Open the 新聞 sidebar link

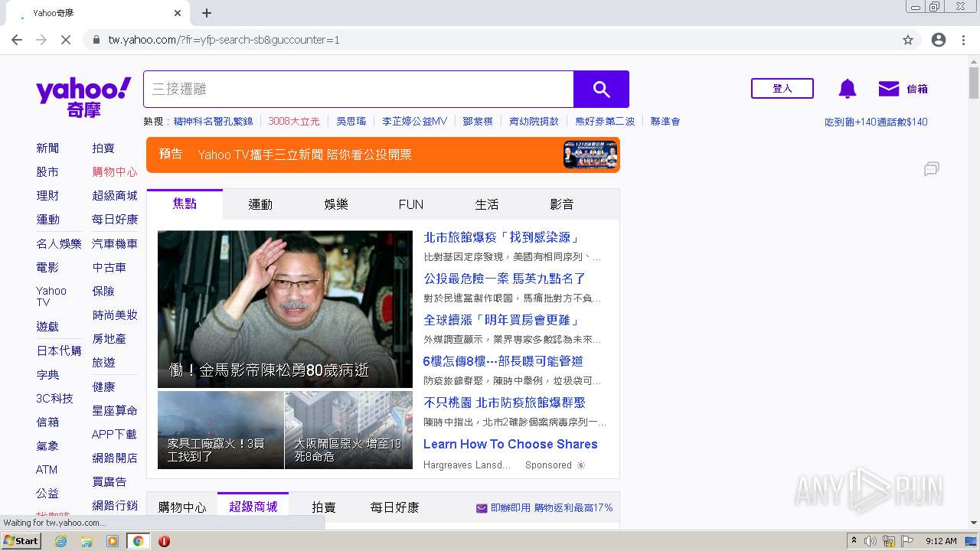[x=47, y=148]
